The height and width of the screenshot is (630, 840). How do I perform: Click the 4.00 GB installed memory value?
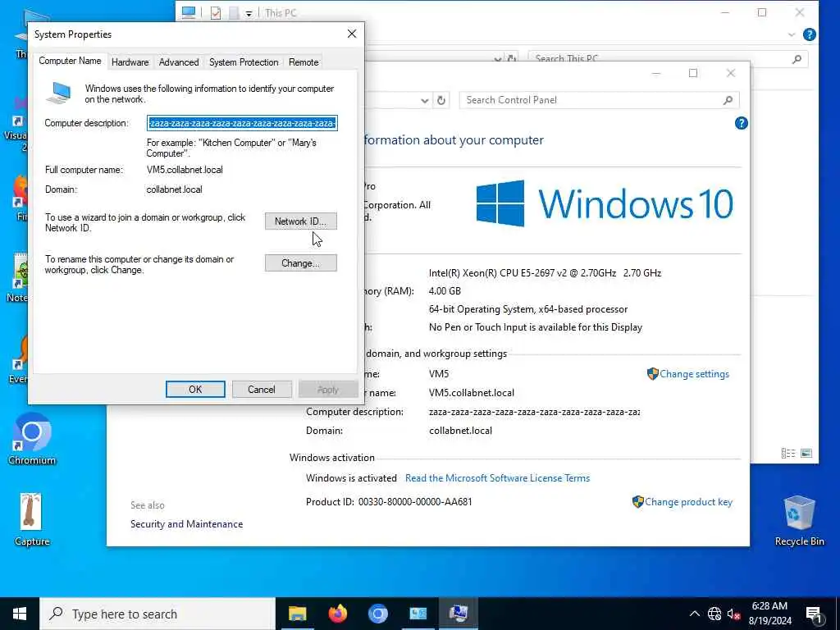pyautogui.click(x=445, y=291)
